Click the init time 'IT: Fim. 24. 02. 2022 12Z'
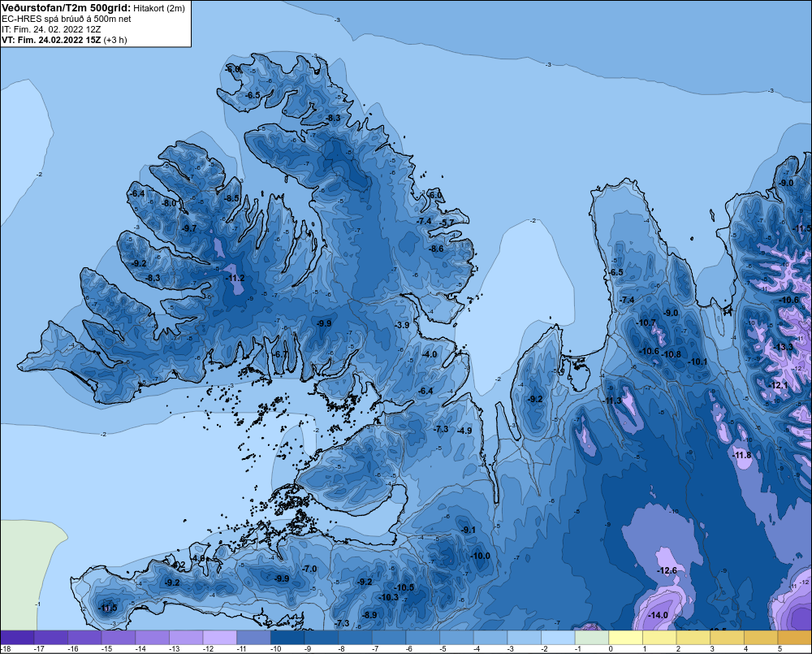 point(52,29)
